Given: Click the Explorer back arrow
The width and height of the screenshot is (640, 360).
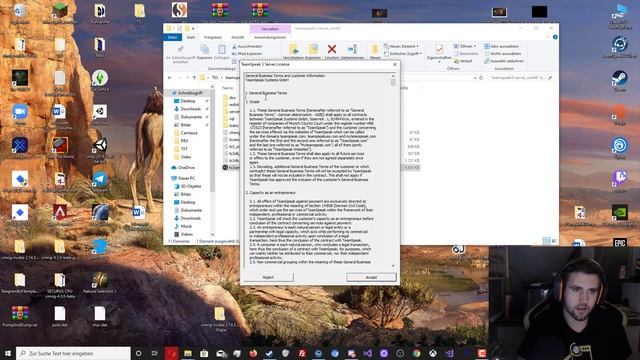Looking at the screenshot, I should 170,78.
